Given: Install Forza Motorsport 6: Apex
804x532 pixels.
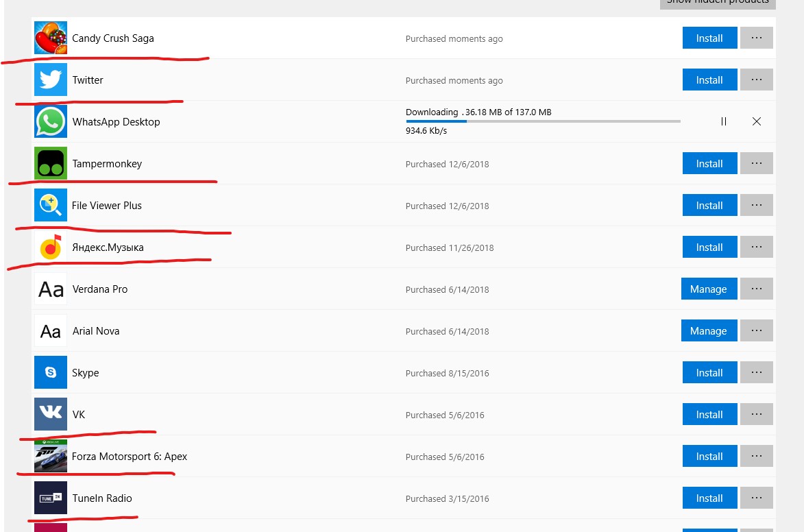Looking at the screenshot, I should click(709, 456).
